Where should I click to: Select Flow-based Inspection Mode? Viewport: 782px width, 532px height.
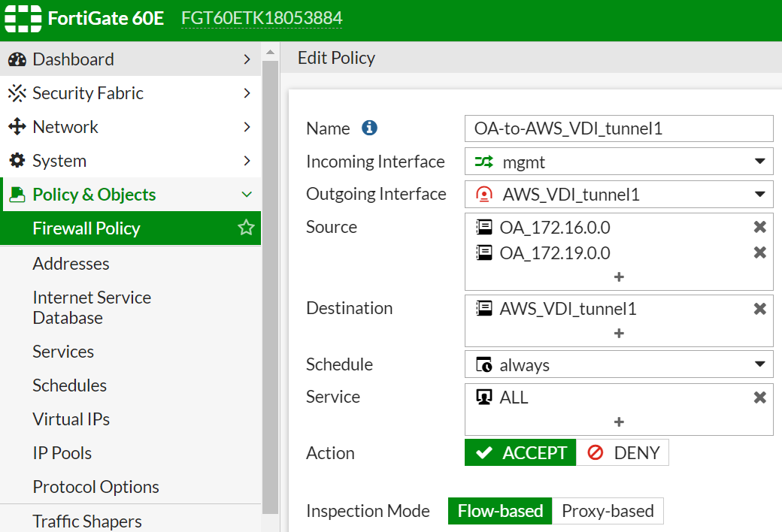500,512
